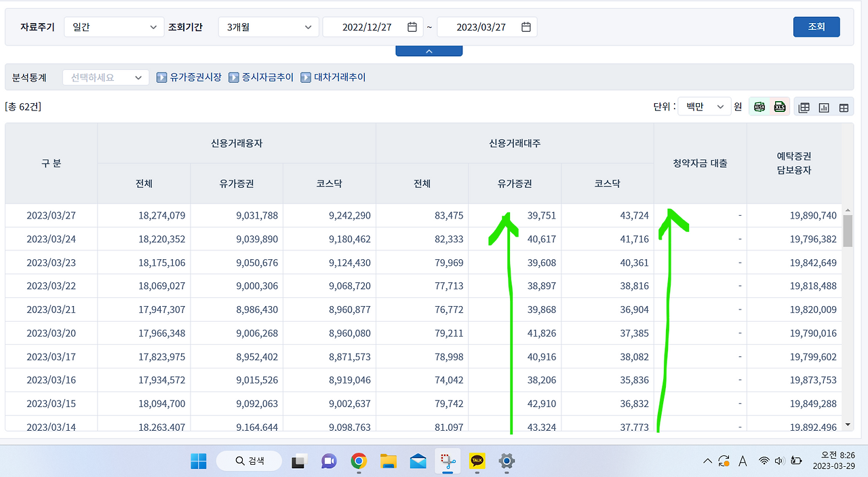Switch to stacked table view icon

(x=804, y=107)
